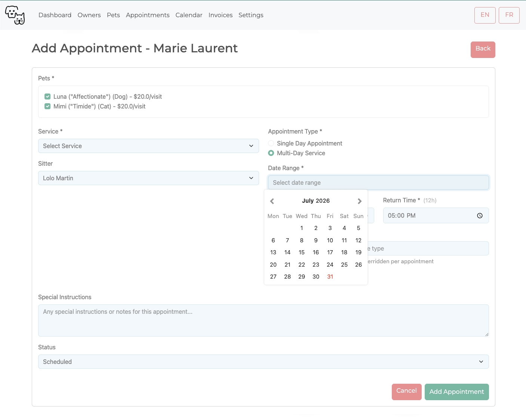Click the Return Time field showing 05:00 PM
Viewport: 526px width, 420px height.
pos(436,215)
